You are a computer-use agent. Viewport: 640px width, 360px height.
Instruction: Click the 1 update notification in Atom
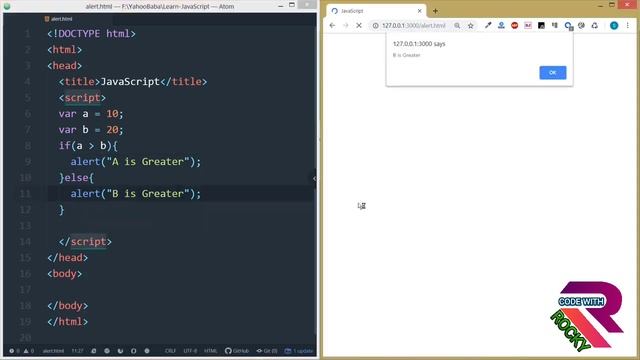tap(299, 351)
